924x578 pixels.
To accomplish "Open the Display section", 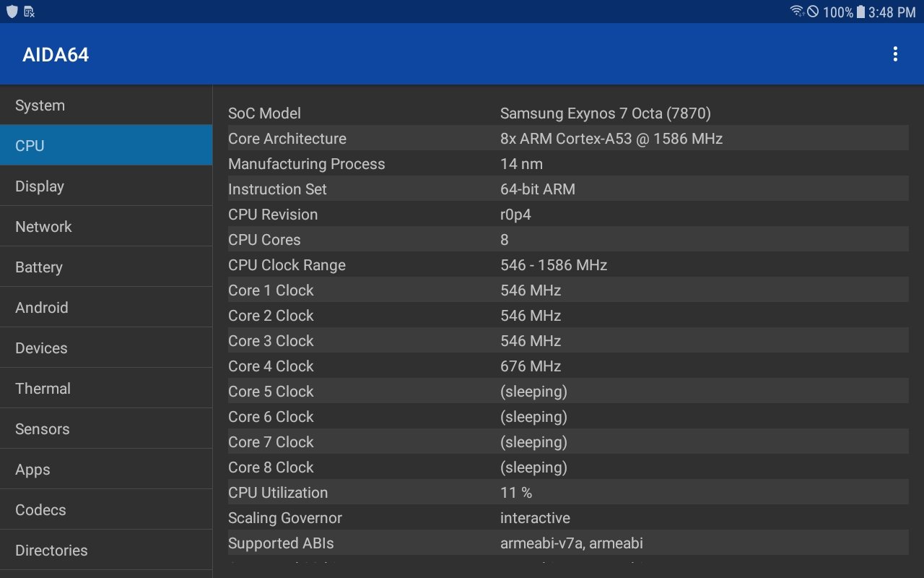I will [106, 186].
